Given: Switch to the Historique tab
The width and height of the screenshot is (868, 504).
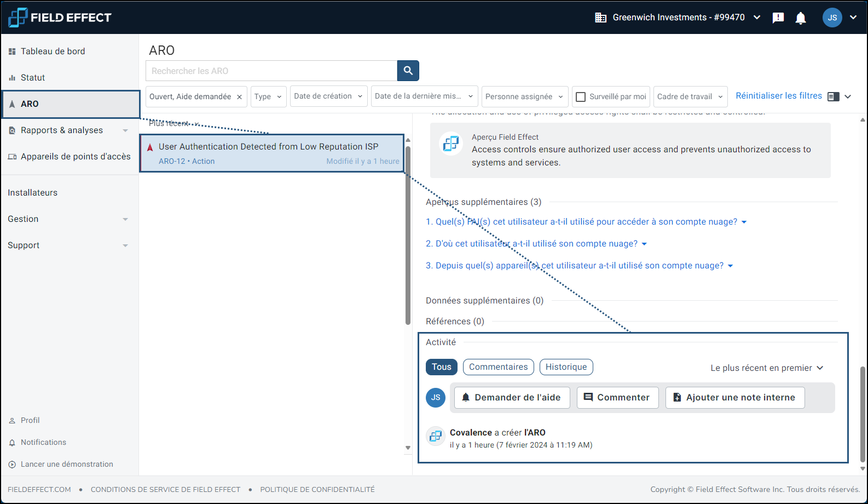Looking at the screenshot, I should click(x=566, y=367).
